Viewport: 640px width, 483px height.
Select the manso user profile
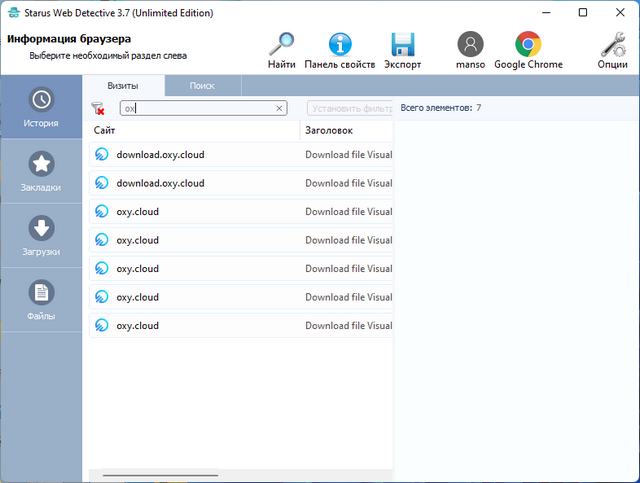(x=470, y=45)
